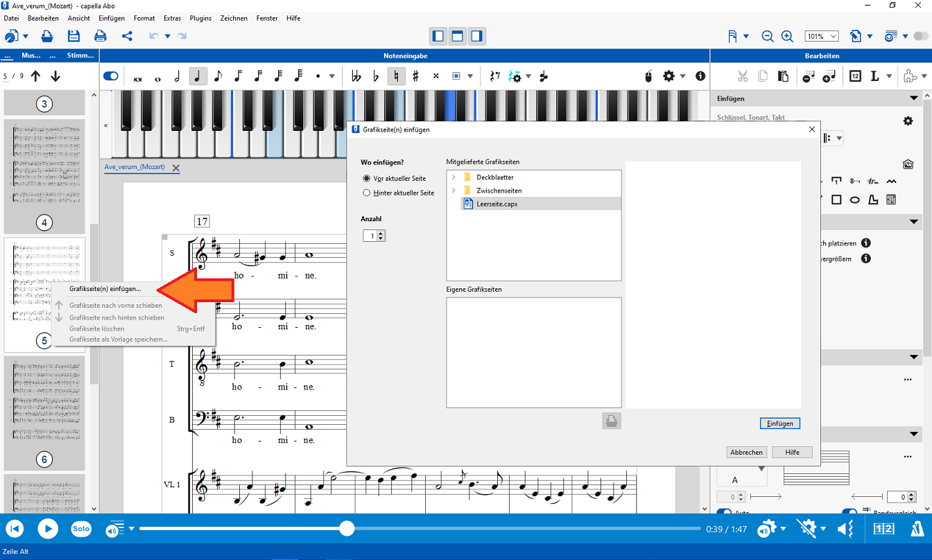Click the info icon in Noteneingabe toolbar
This screenshot has height=560, width=932.
(700, 76)
